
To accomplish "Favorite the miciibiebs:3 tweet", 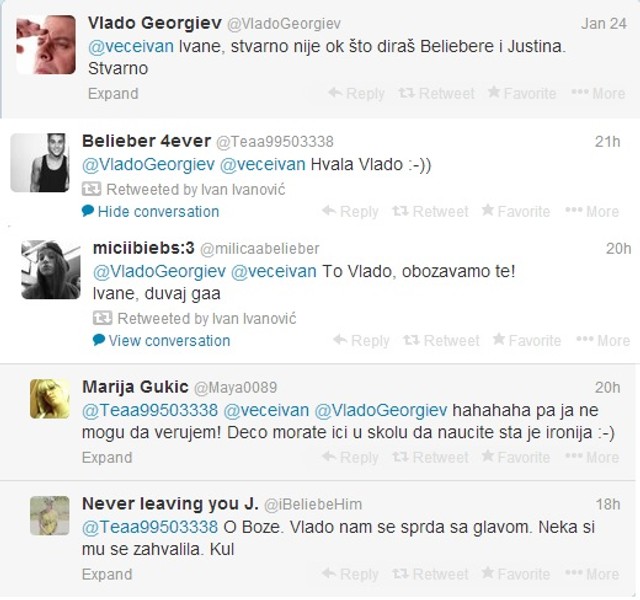I will [527, 340].
